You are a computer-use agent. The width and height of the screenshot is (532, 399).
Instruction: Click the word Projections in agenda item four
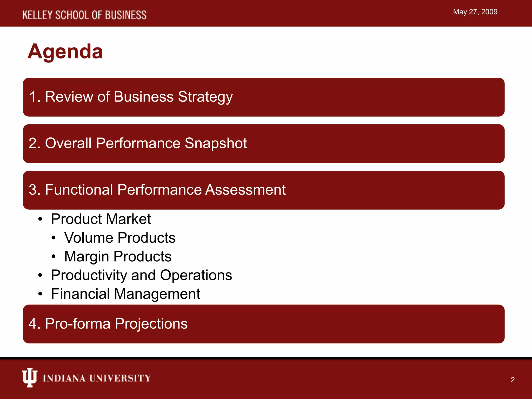coord(151,324)
